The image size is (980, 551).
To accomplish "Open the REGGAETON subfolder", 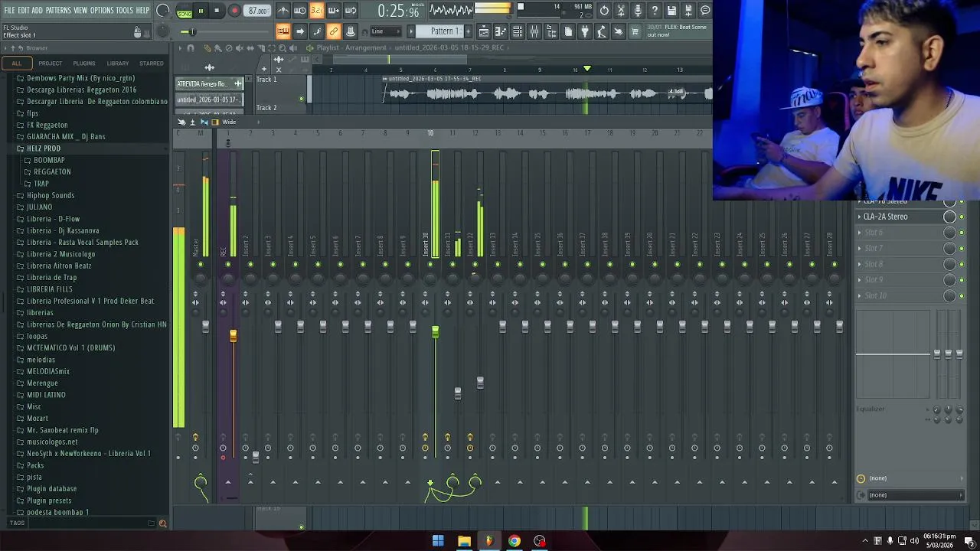I will click(52, 172).
